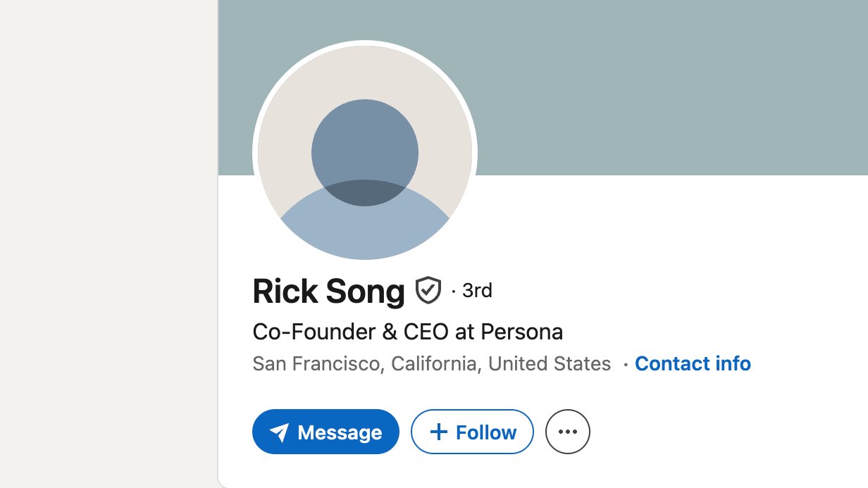
Task: Open the Contact info link
Action: [x=693, y=363]
